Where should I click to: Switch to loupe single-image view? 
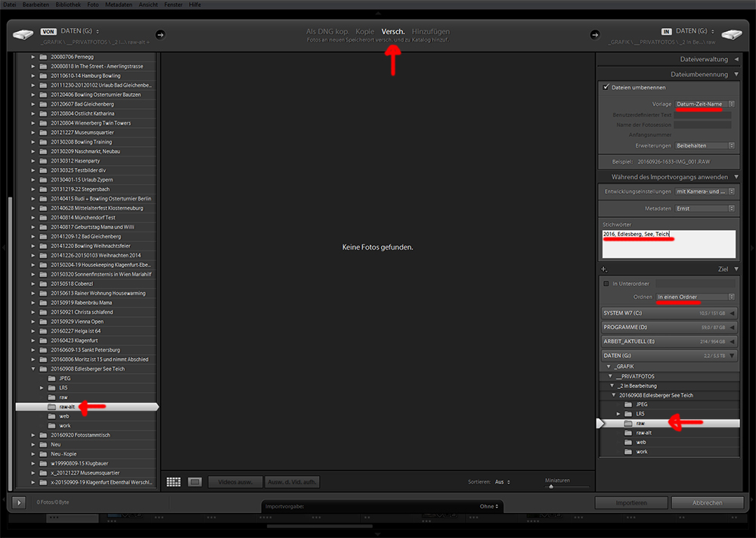(x=195, y=481)
